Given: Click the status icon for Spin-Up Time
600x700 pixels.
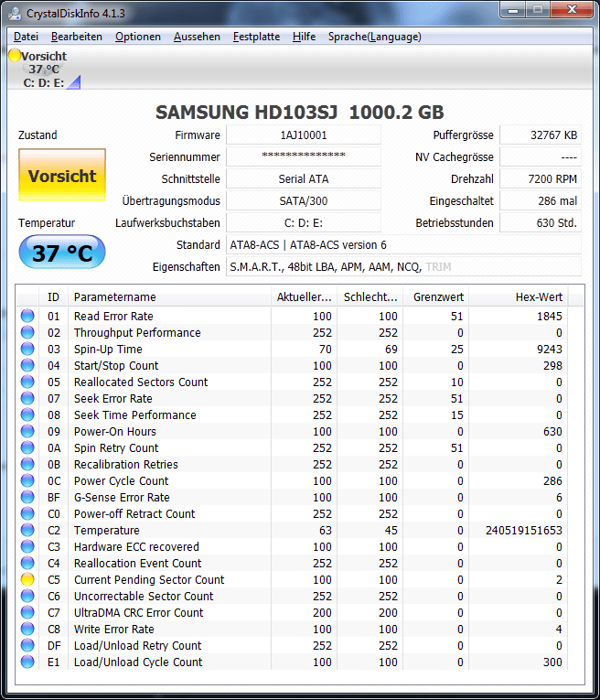Looking at the screenshot, I should click(27, 350).
